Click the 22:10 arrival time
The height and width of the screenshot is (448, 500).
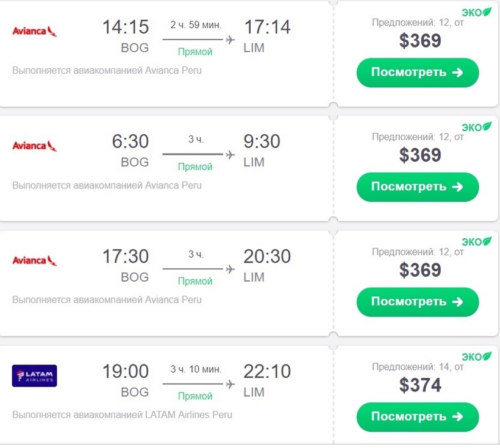pyautogui.click(x=267, y=371)
